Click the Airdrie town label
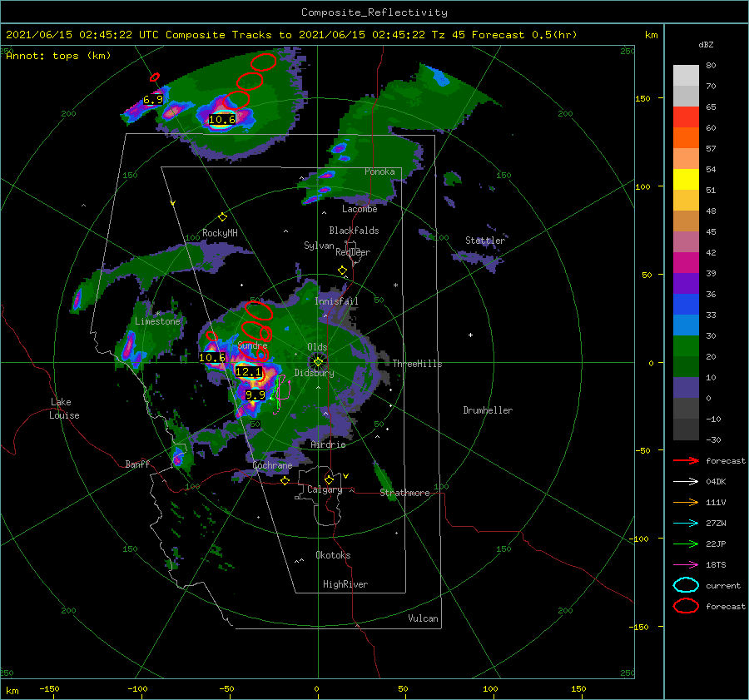 pyautogui.click(x=328, y=444)
